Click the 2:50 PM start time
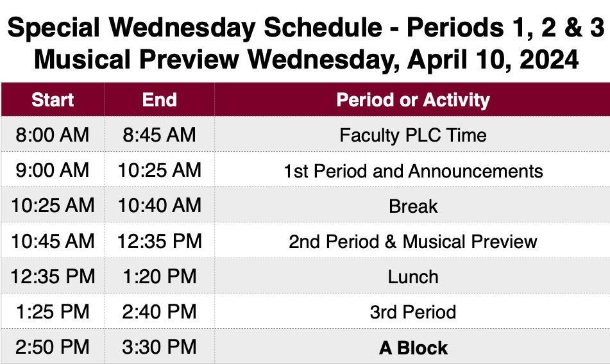The width and height of the screenshot is (610, 364). point(53,347)
